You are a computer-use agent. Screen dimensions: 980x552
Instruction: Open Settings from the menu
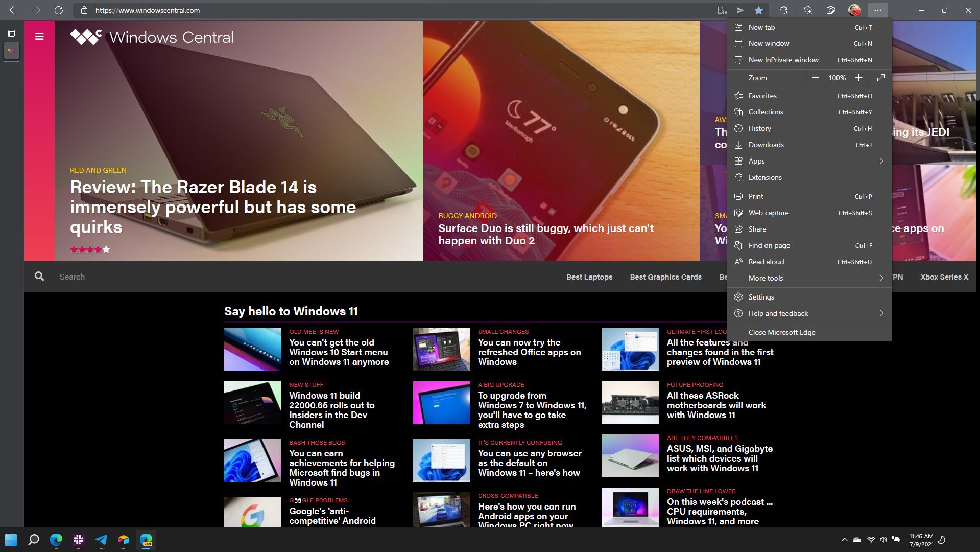809,297
